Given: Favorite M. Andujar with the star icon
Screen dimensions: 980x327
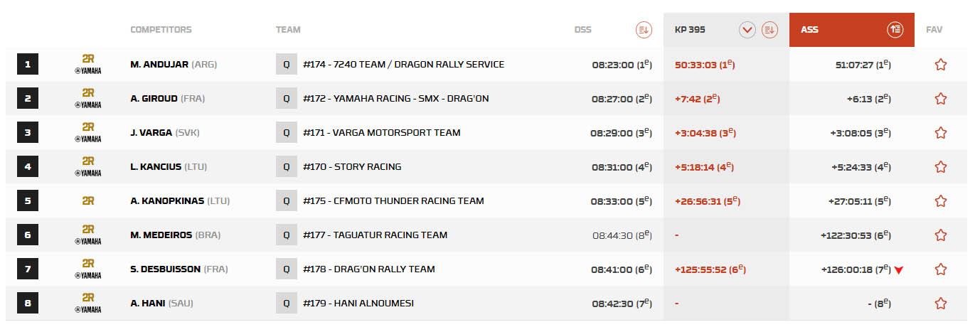Looking at the screenshot, I should [x=940, y=65].
